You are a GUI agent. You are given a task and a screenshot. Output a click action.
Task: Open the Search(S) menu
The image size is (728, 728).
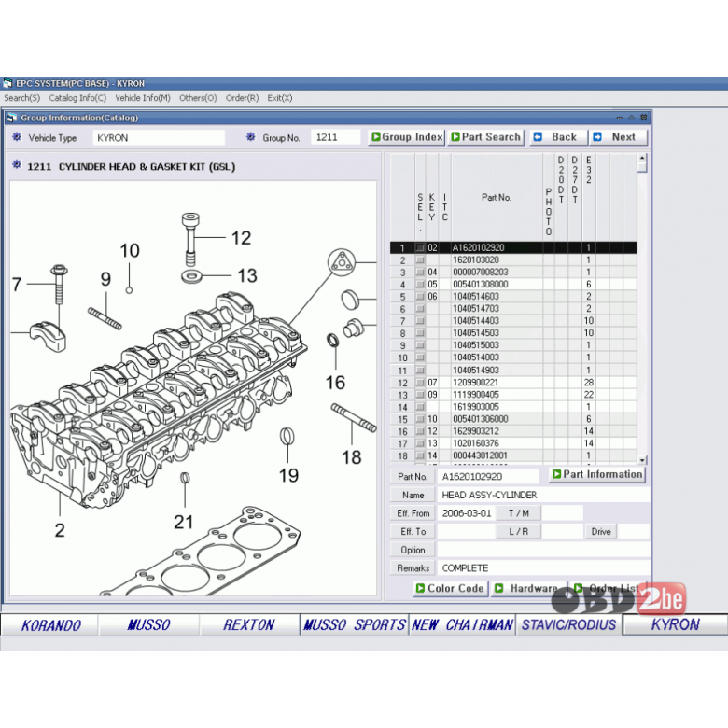click(x=21, y=98)
